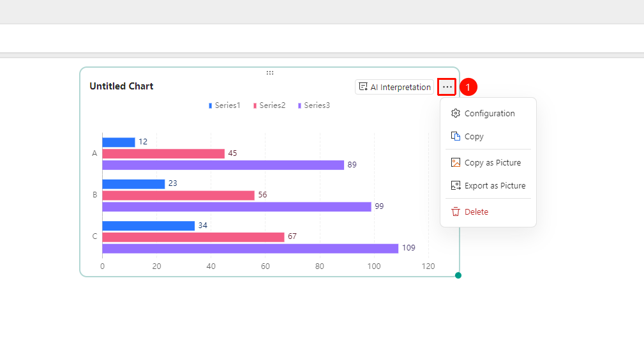This screenshot has height=361, width=644.
Task: Select the pink bar labeled 67
Action: click(x=193, y=237)
